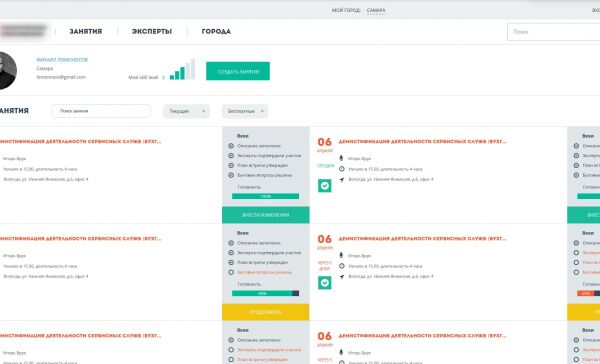Open the ЭКСПЕРТЫ navigation tab

pyautogui.click(x=152, y=31)
